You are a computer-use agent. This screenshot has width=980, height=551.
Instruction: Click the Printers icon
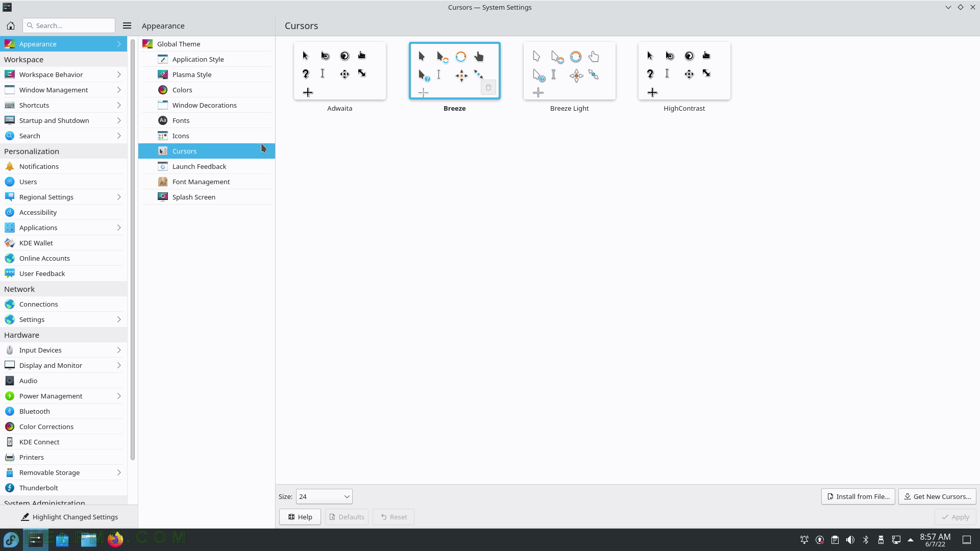[x=10, y=457]
